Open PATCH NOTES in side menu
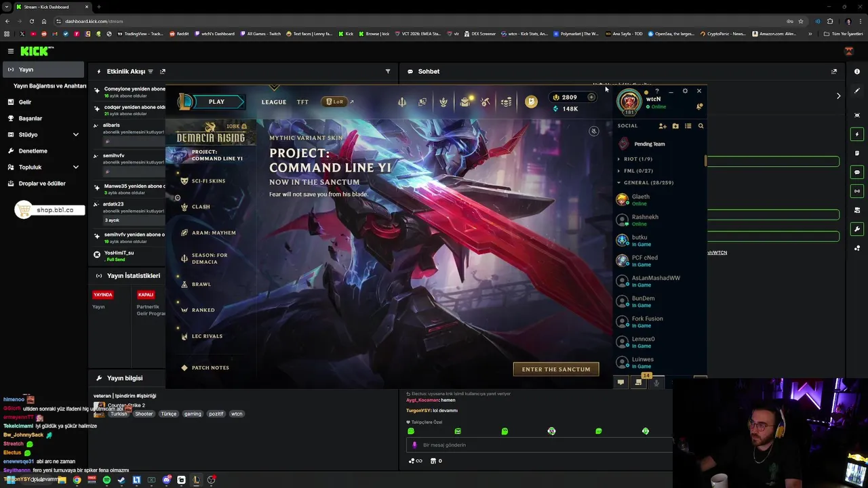Image resolution: width=868 pixels, height=488 pixels. (x=210, y=367)
